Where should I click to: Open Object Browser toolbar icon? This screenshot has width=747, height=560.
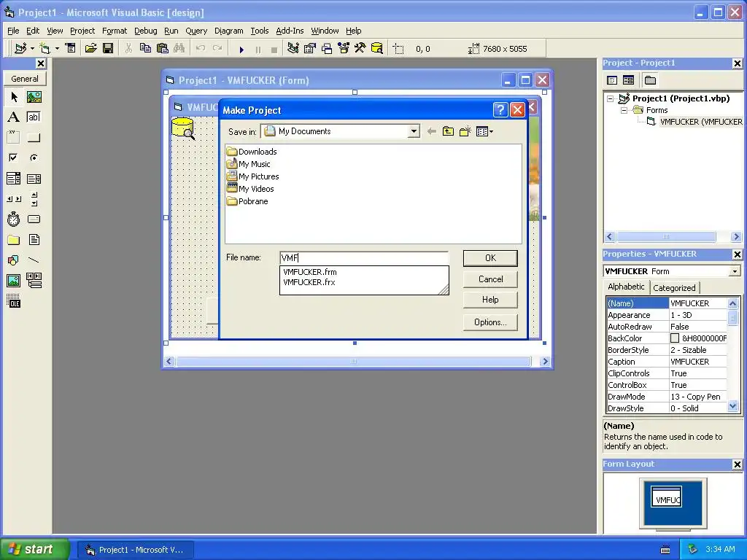click(x=344, y=49)
